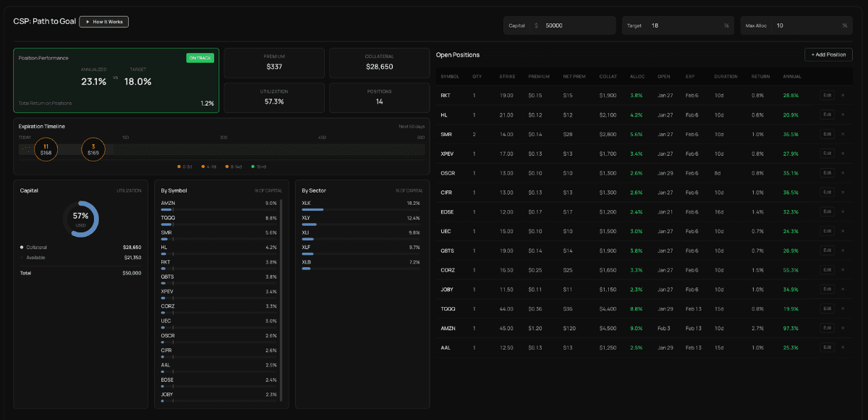Viewport: 868px width, 420px height.
Task: Remove the HL position using the × icon
Action: (842, 114)
